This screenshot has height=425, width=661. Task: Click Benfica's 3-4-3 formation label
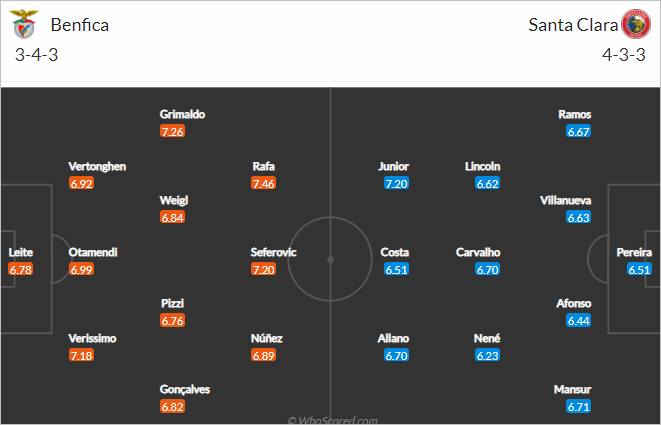(37, 55)
